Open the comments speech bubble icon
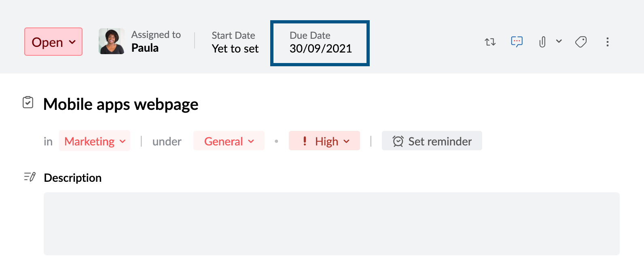This screenshot has width=644, height=265. point(517,42)
